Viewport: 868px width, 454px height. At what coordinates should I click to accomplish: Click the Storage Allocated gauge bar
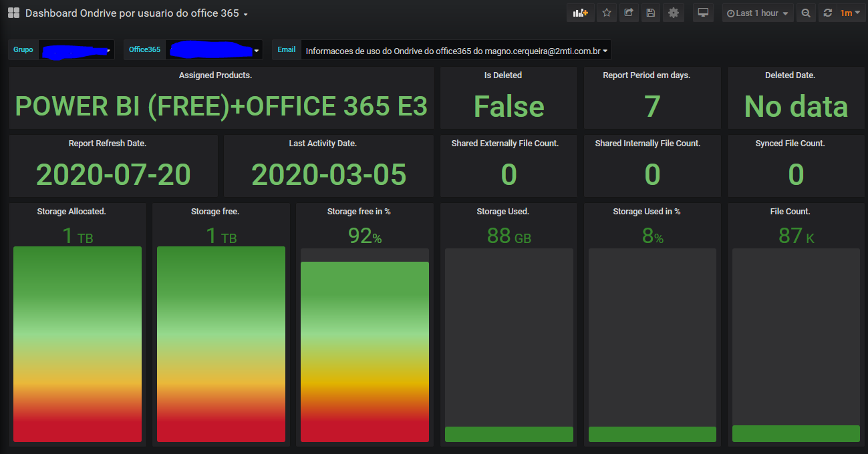tap(78, 345)
